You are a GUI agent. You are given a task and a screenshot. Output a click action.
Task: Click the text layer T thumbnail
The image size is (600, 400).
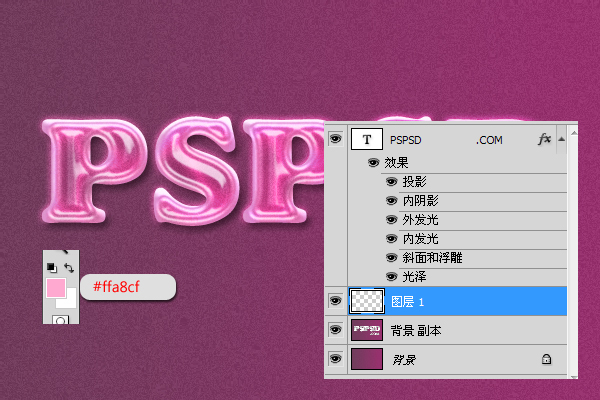pyautogui.click(x=367, y=139)
